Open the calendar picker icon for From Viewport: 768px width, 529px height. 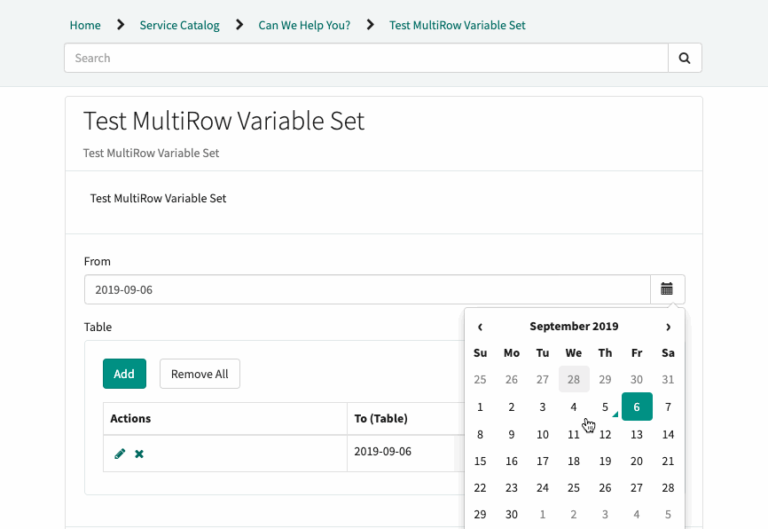click(x=667, y=290)
